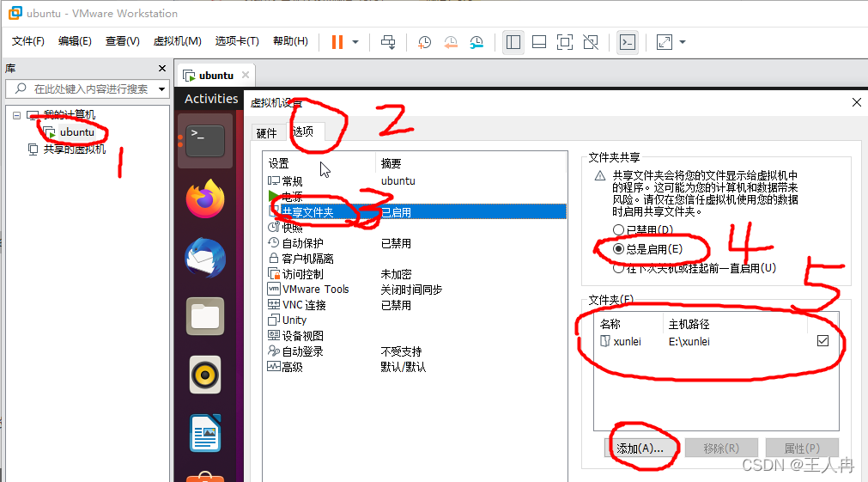
Task: Open stretch display dropdown arrow
Action: [x=682, y=42]
